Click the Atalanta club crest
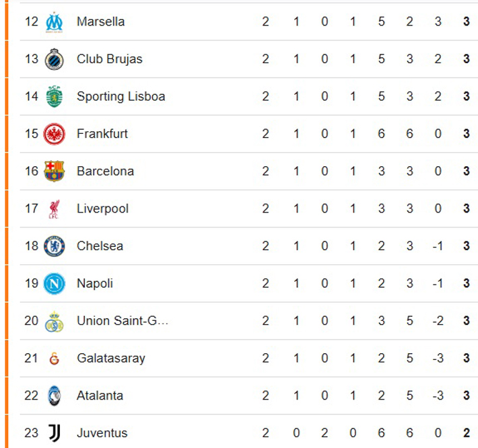 click(x=54, y=396)
